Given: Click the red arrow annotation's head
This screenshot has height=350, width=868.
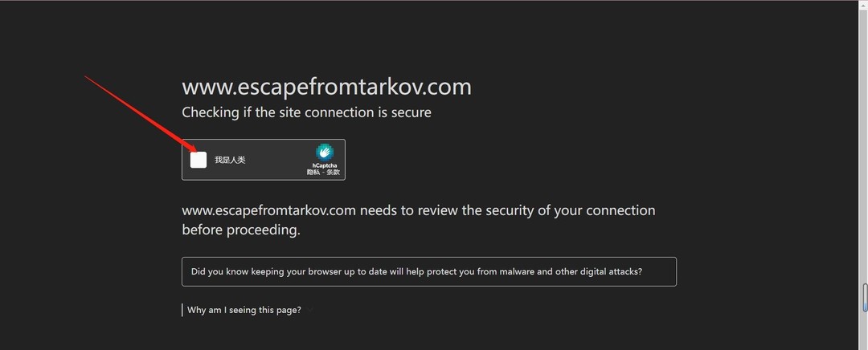Looking at the screenshot, I should tap(193, 150).
